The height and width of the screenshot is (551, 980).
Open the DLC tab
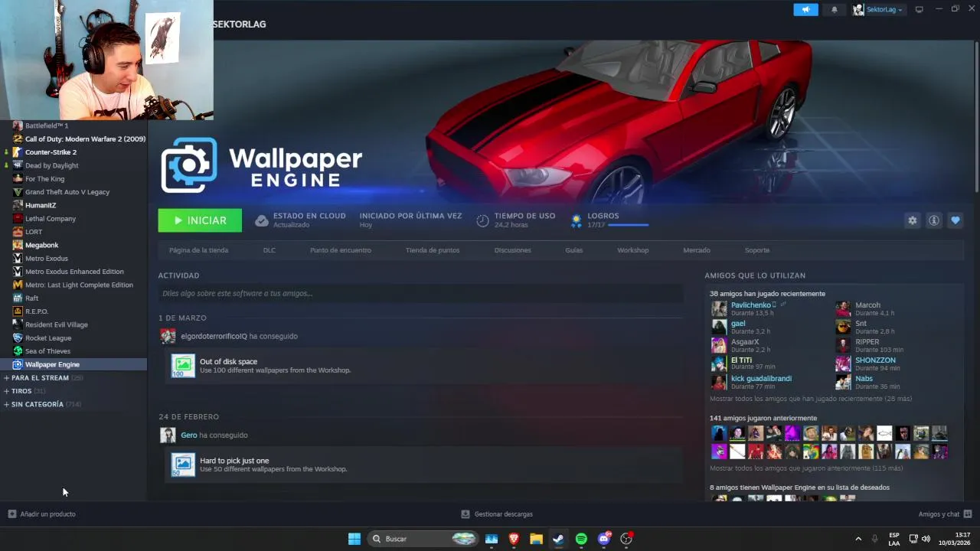[x=269, y=250]
